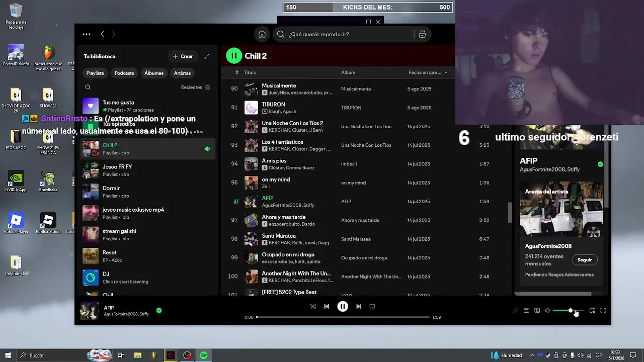
Task: Open Spotify from the Windows taskbar
Action: pos(204,355)
